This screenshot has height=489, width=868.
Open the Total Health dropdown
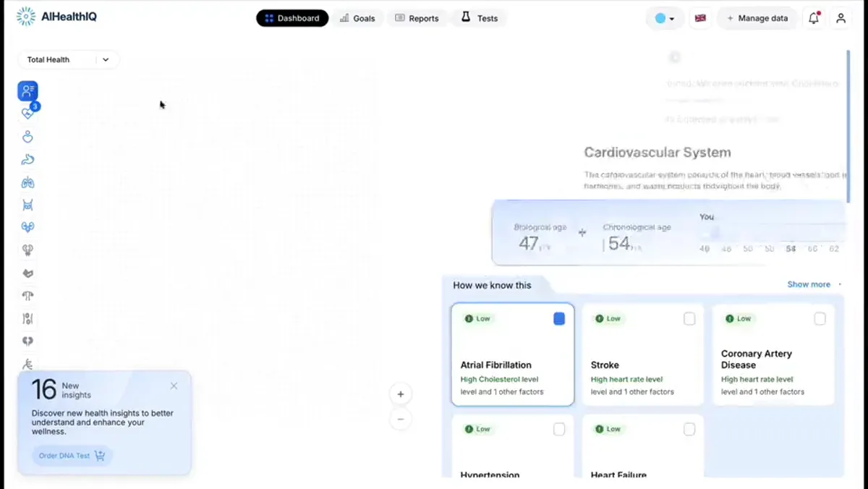click(x=69, y=59)
